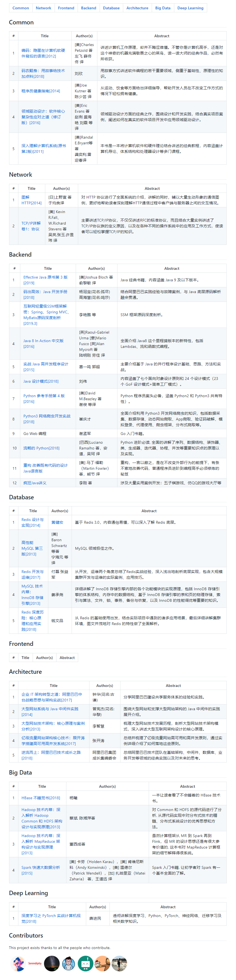Viewport: 236px width, 980px height.
Task: Open book link Effective Java 原书第 3 版[2019]
Action: point(45,280)
